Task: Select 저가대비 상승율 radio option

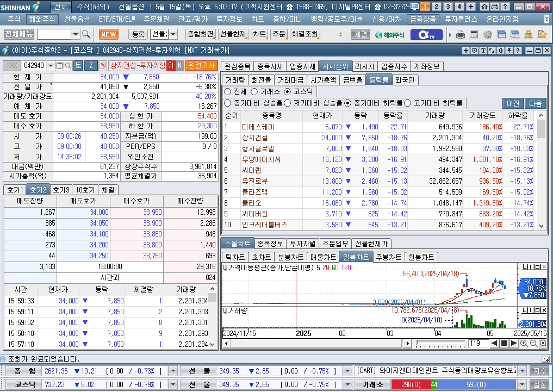Action: pos(288,103)
